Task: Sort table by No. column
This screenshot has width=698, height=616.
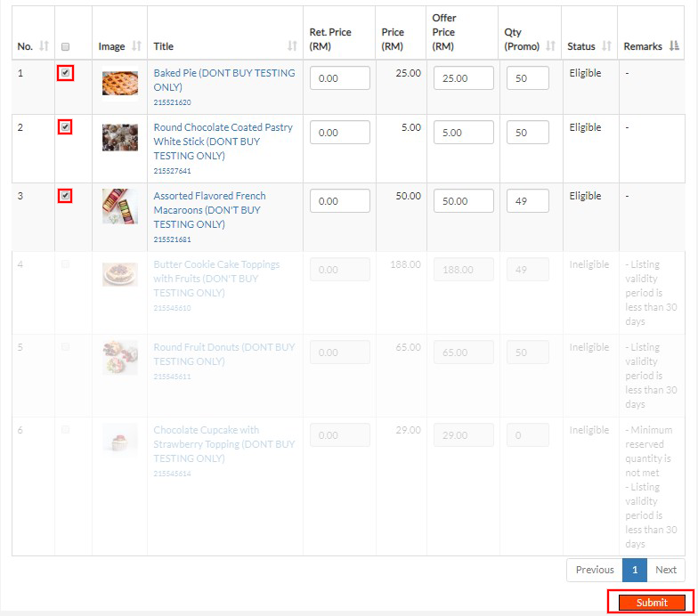Action: click(x=45, y=46)
